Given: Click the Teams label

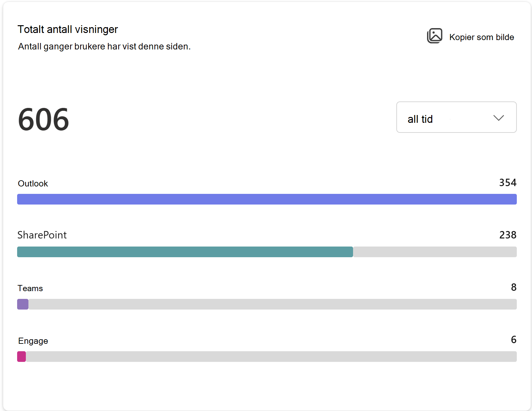Looking at the screenshot, I should point(30,288).
